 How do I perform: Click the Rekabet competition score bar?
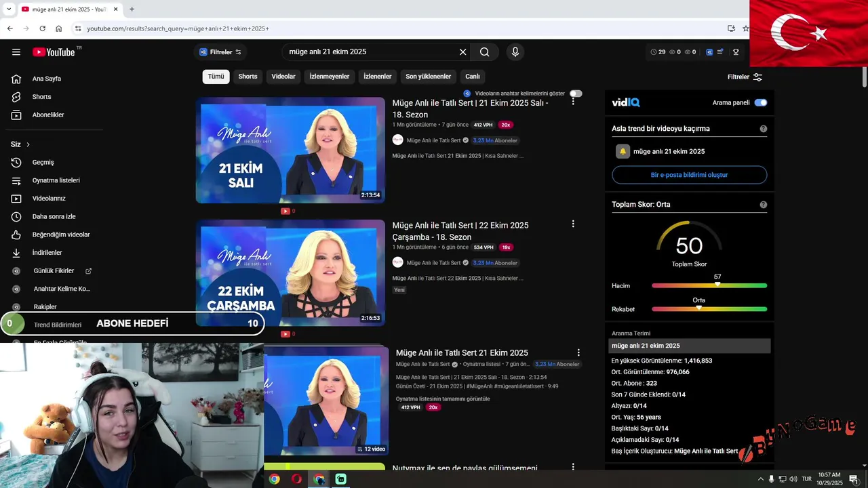[709, 309]
